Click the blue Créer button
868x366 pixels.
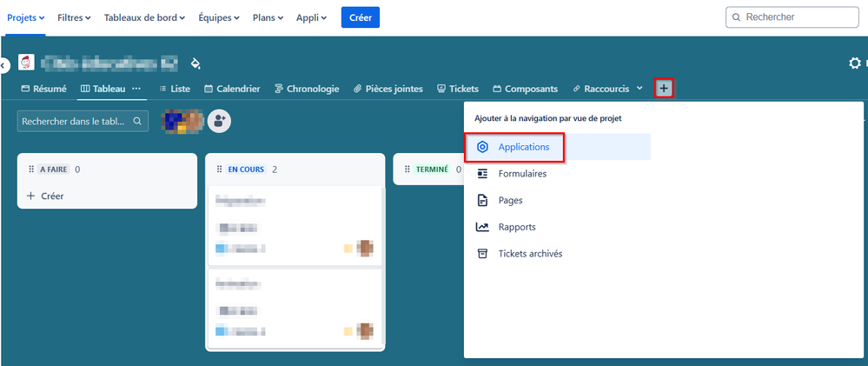(361, 17)
